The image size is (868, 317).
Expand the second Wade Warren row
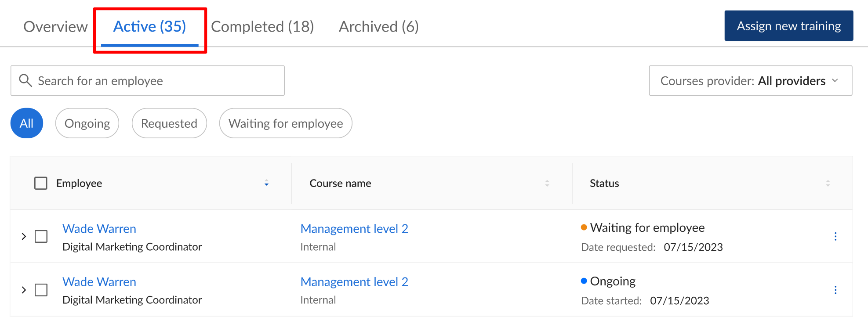[x=24, y=290]
